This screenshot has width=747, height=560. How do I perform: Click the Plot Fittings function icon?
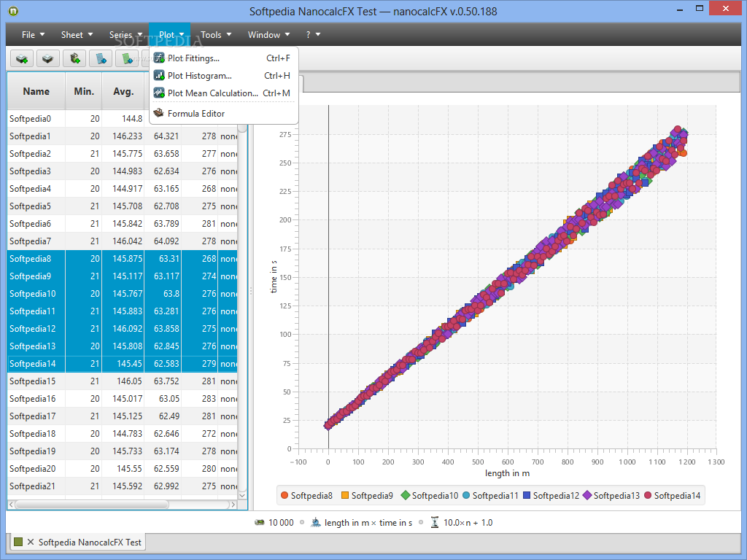point(159,58)
